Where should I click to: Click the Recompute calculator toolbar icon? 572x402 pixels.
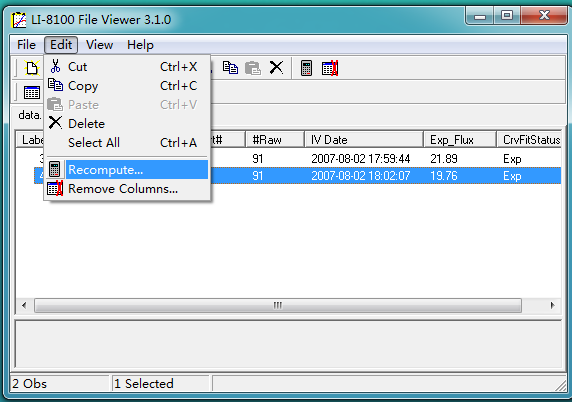(306, 68)
